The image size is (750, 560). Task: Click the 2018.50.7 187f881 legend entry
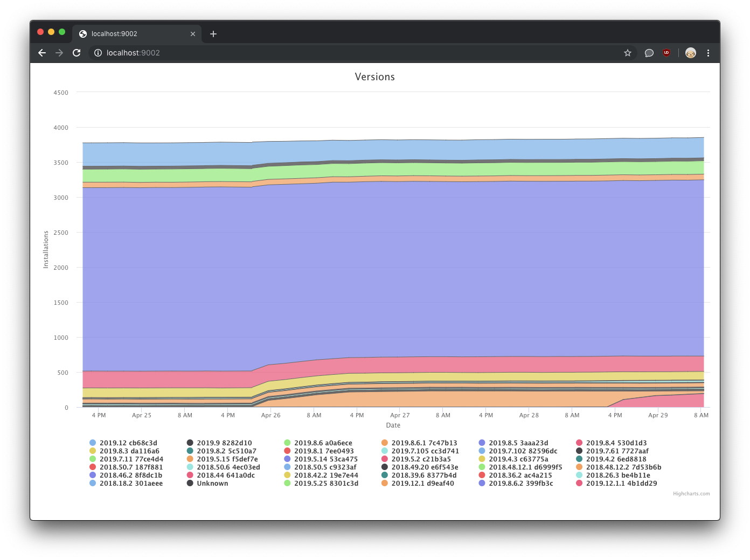click(126, 467)
